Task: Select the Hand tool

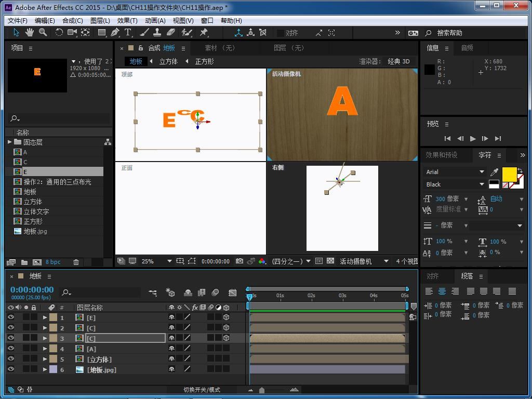Action: pyautogui.click(x=30, y=33)
